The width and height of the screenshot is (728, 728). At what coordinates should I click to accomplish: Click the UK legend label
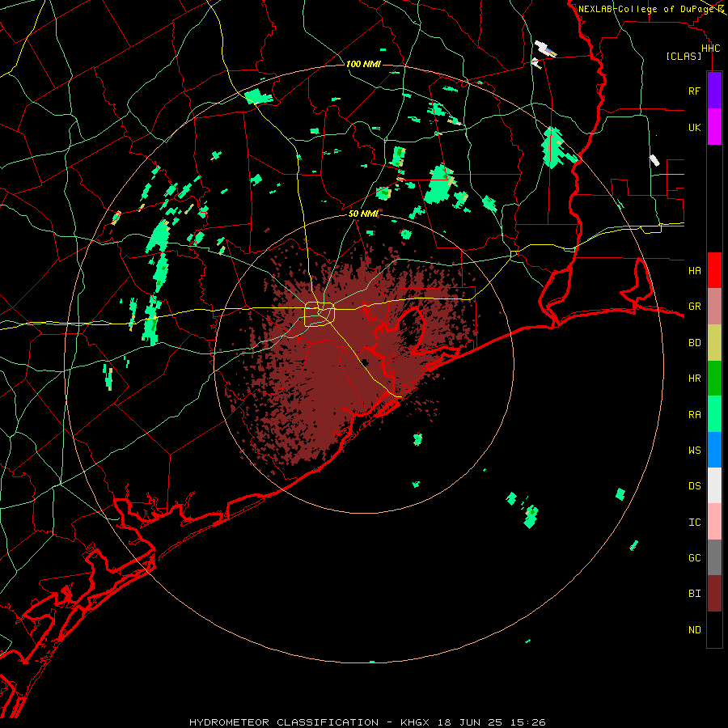pyautogui.click(x=695, y=127)
